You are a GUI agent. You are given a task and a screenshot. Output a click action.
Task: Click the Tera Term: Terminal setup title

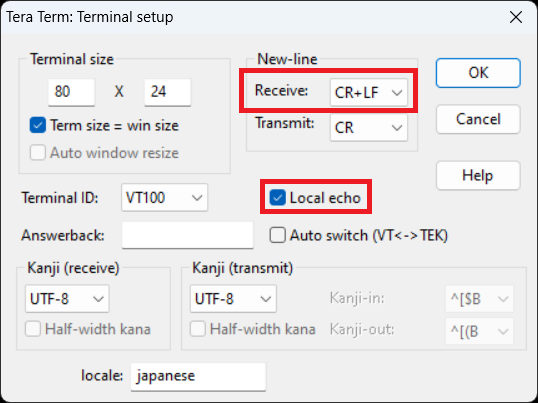tap(90, 17)
